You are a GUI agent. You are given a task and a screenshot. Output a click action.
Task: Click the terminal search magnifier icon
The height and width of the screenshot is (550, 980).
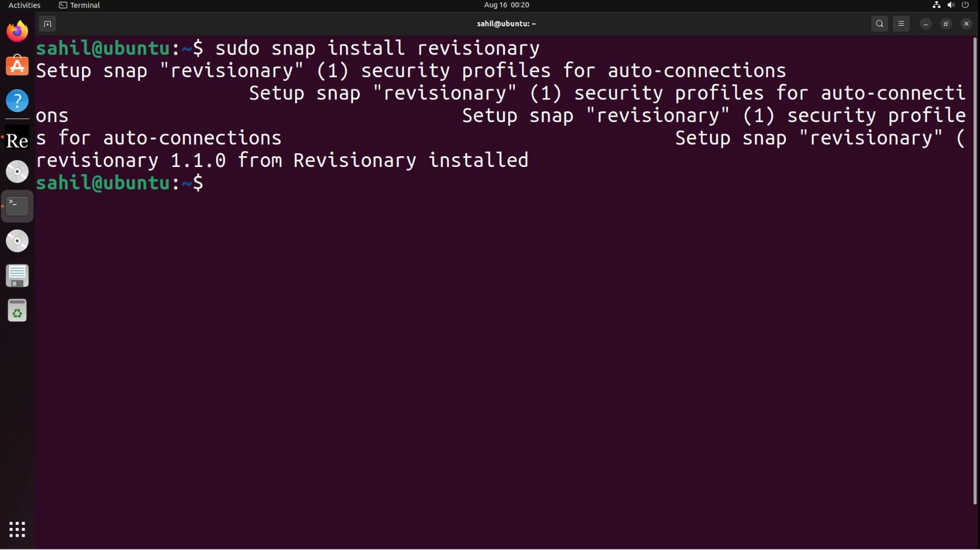click(879, 24)
